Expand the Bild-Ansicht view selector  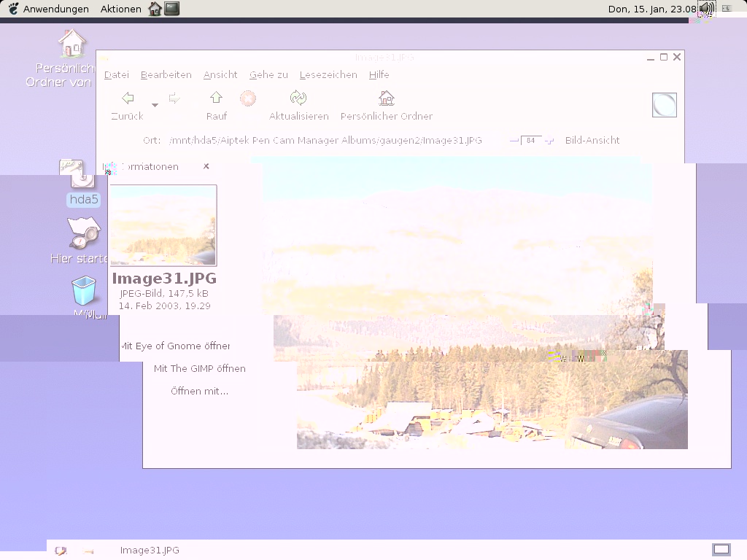592,140
